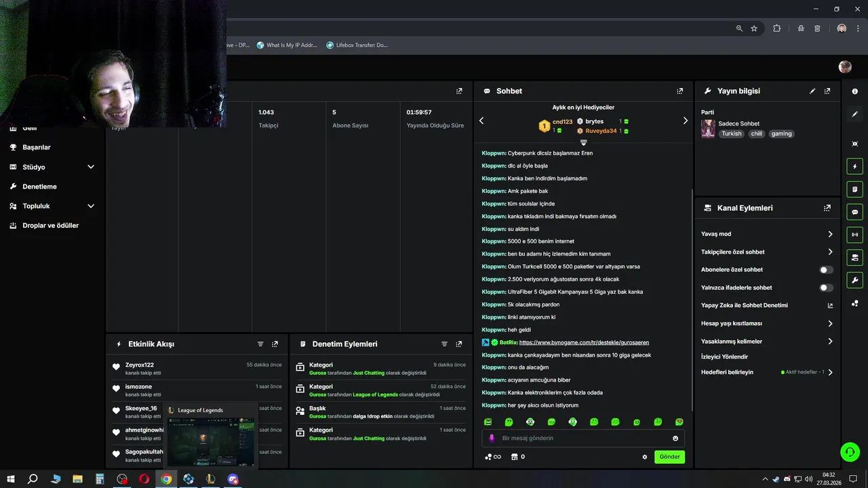The image size is (868, 488).
Task: Click the first green emote in chat row
Action: point(488,422)
